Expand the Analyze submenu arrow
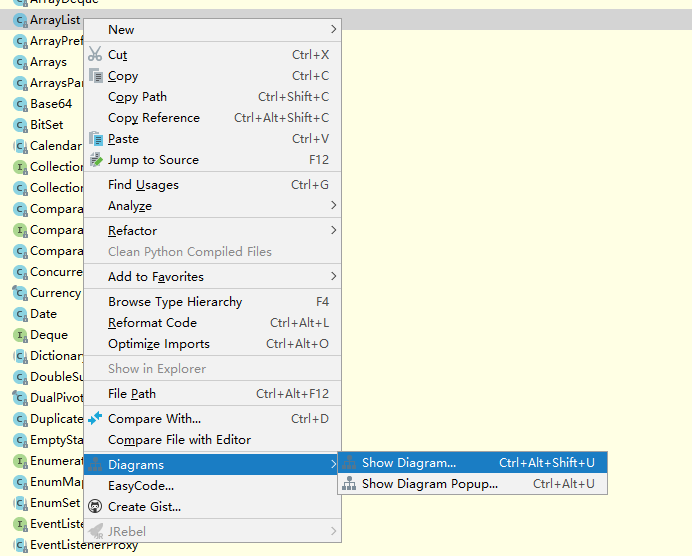Viewport: 692px width, 556px height. [x=333, y=205]
